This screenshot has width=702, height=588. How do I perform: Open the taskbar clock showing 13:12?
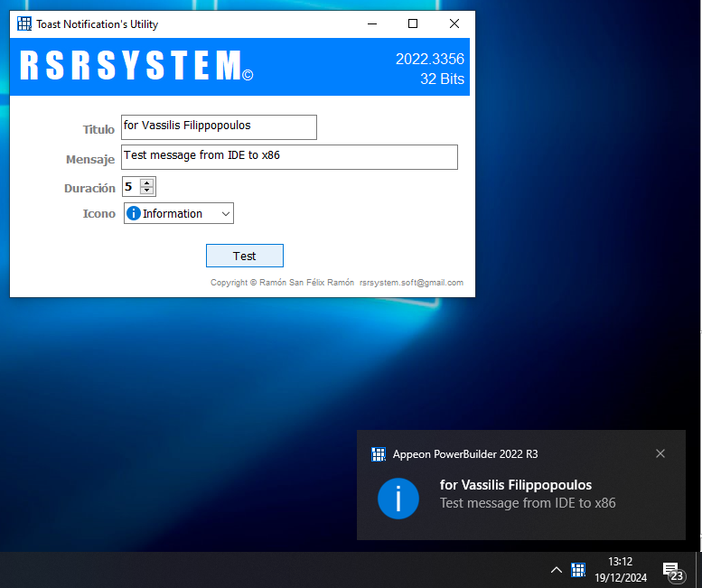[x=621, y=570]
